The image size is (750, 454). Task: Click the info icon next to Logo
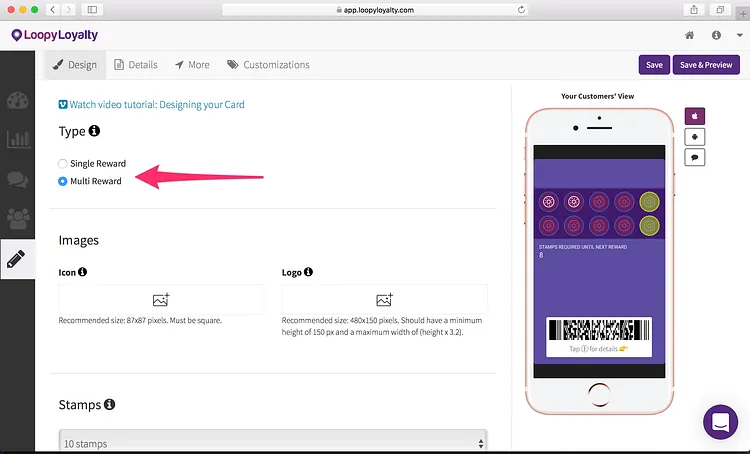click(308, 272)
